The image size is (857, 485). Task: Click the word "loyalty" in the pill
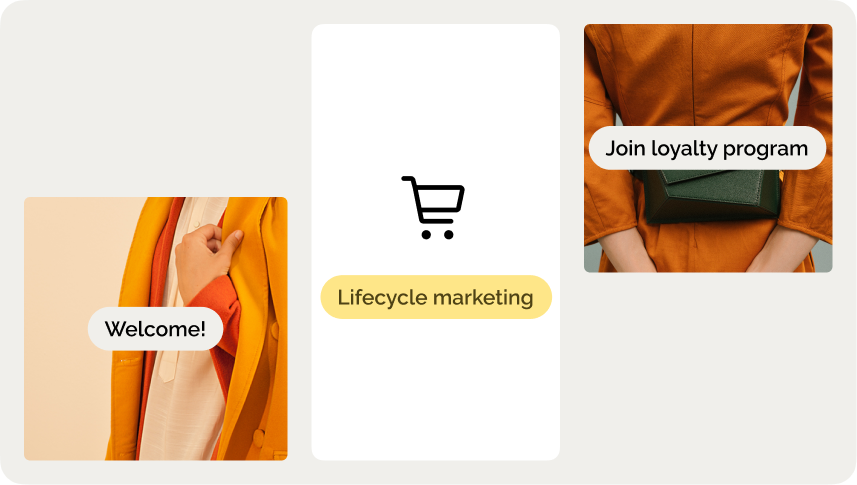(x=684, y=149)
